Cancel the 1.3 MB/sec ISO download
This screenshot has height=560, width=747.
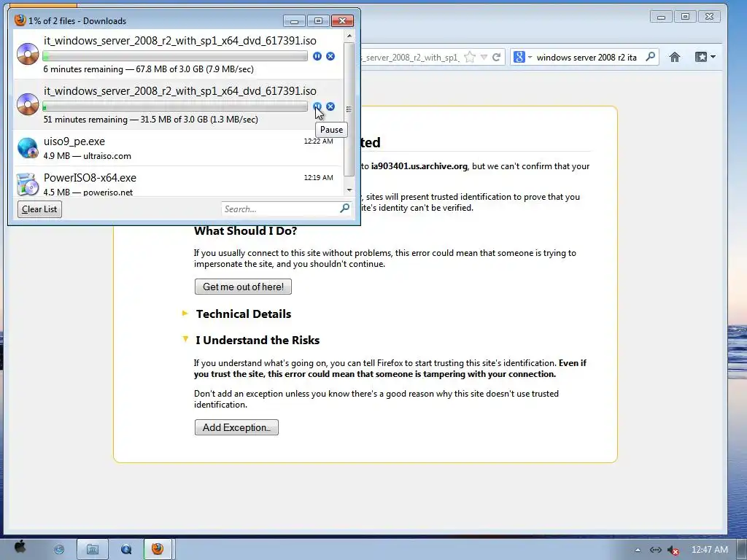(330, 106)
